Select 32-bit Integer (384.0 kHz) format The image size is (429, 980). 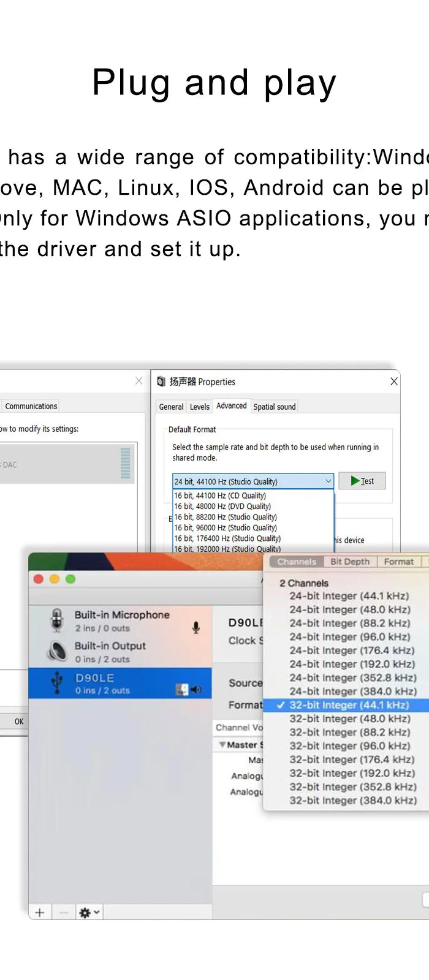click(352, 801)
